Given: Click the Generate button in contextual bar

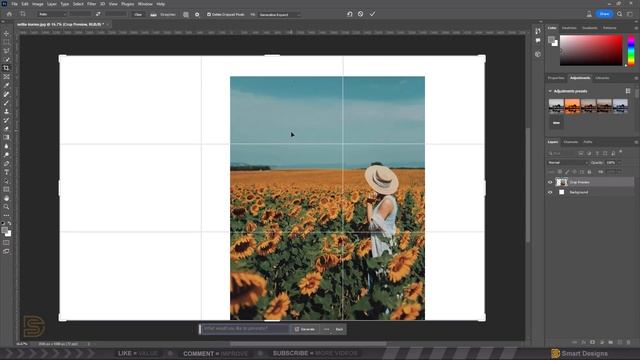Looking at the screenshot, I should point(305,329).
